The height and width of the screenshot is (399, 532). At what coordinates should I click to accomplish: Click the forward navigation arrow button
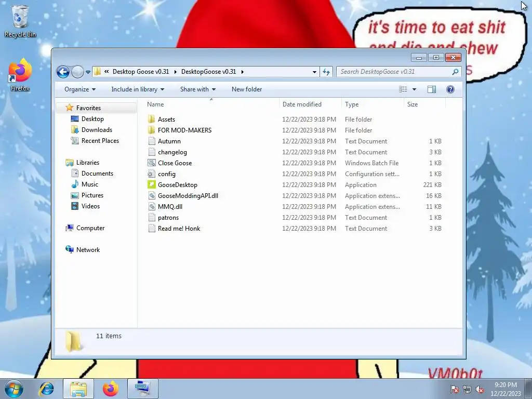pos(78,72)
